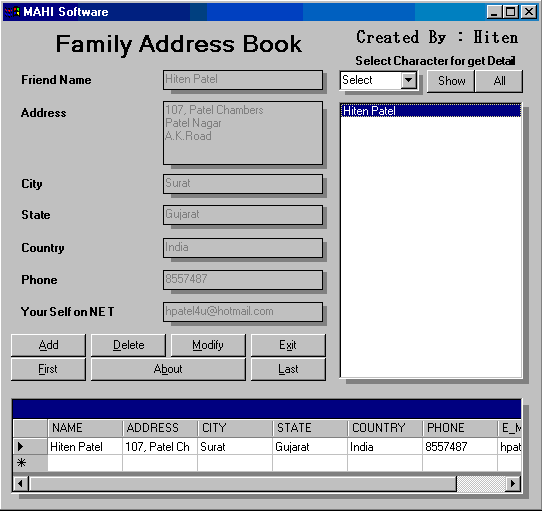
Task: Click the email field hpatel4u@hotmail.com
Action: (243, 312)
